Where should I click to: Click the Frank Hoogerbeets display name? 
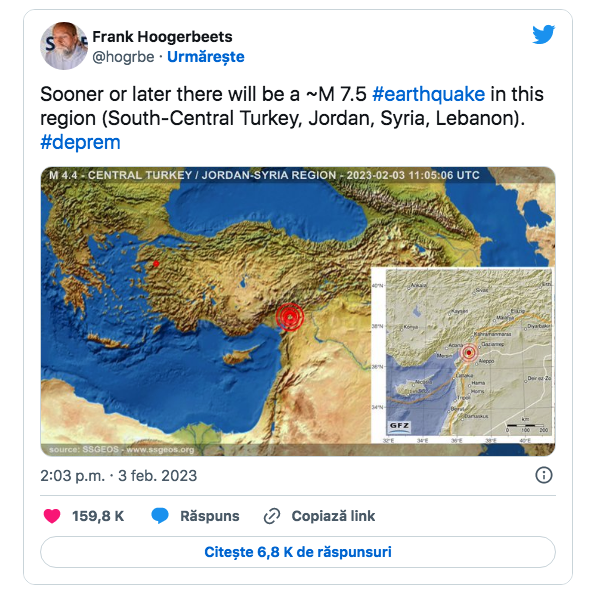(x=162, y=37)
